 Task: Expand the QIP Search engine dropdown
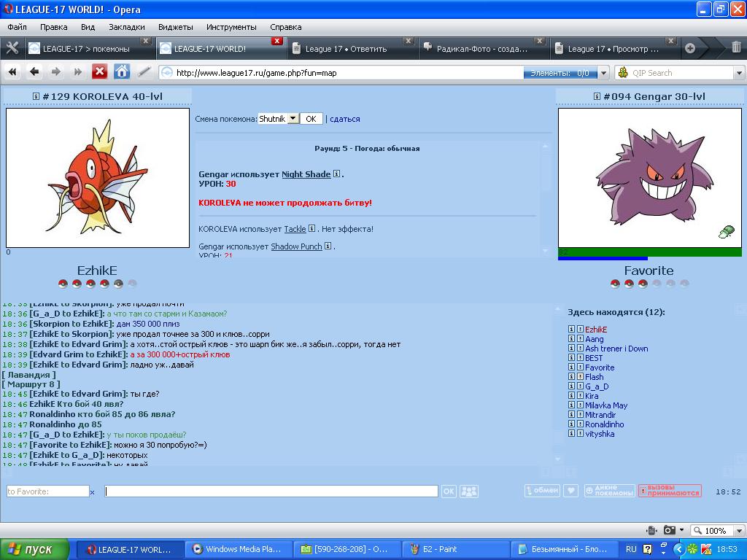739,73
